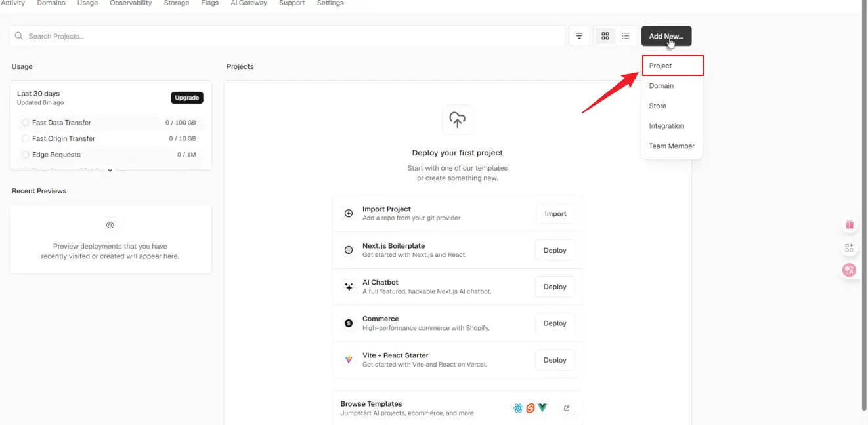Click the "Fast Origin Transfer" label
The height and width of the screenshot is (425, 868).
tap(64, 138)
